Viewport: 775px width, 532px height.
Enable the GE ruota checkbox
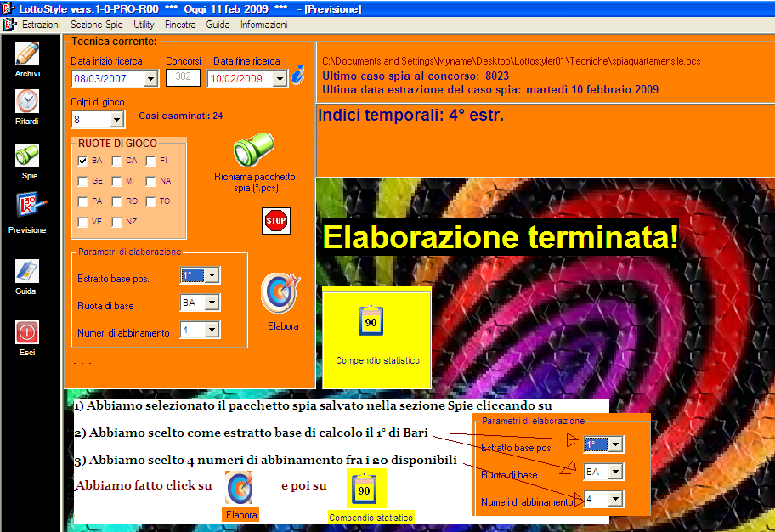[82, 181]
